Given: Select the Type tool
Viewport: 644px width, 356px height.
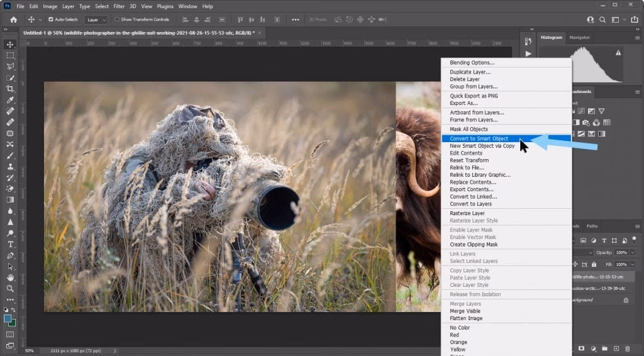Looking at the screenshot, I should (x=10, y=244).
